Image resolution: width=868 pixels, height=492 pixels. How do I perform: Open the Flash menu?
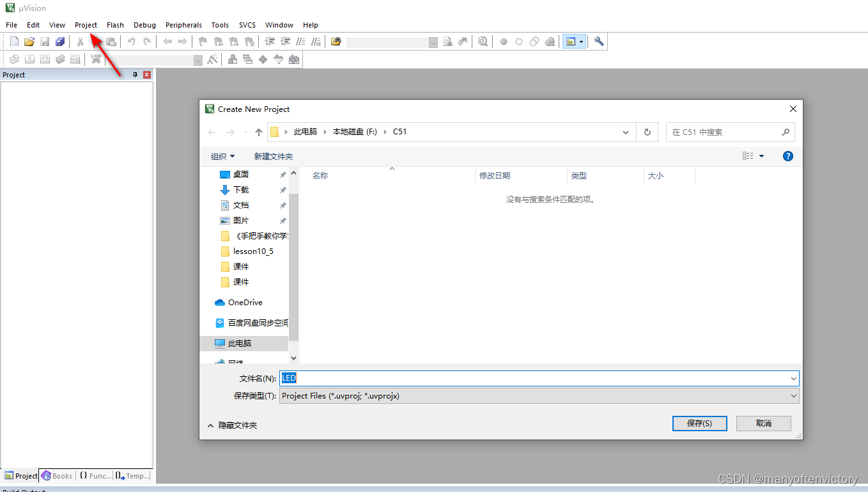[x=115, y=25]
